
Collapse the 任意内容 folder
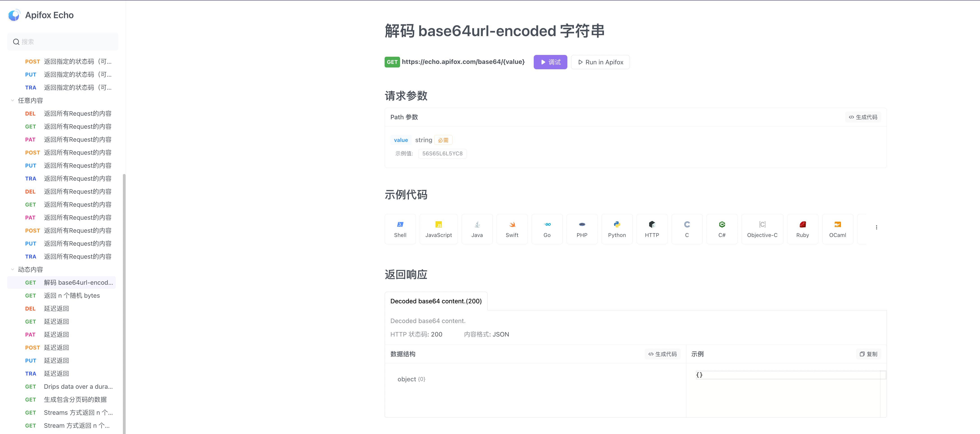[x=13, y=100]
